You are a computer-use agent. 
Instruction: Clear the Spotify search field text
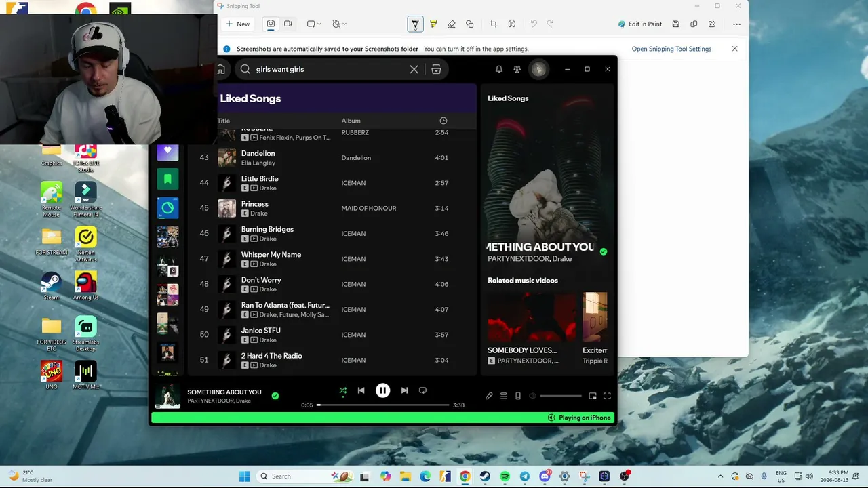(414, 69)
